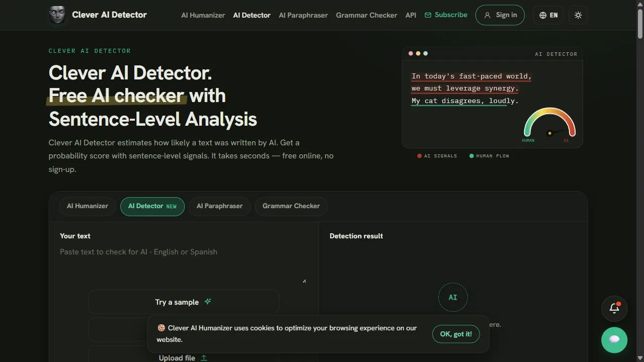Click the sample line 'My cat disagrees, loudly.'
Screen dimensions: 644x362
coord(465,101)
